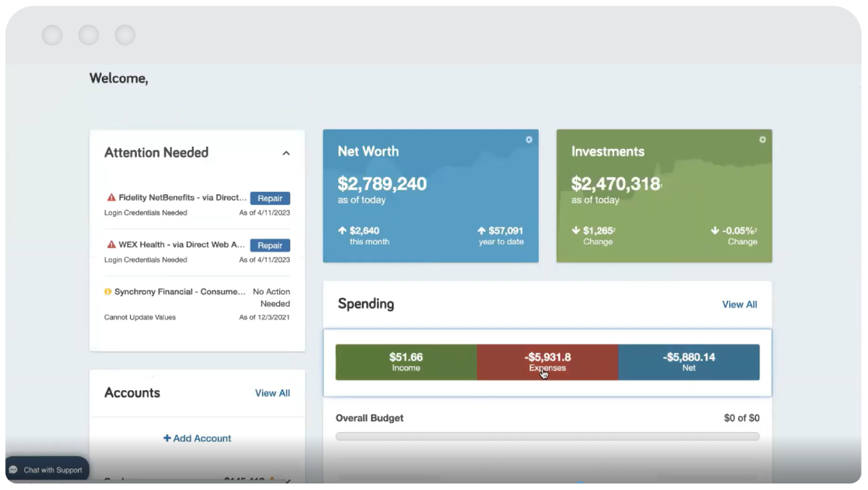Click the up arrow next to $57,091
The image size is (868, 490).
[480, 230]
